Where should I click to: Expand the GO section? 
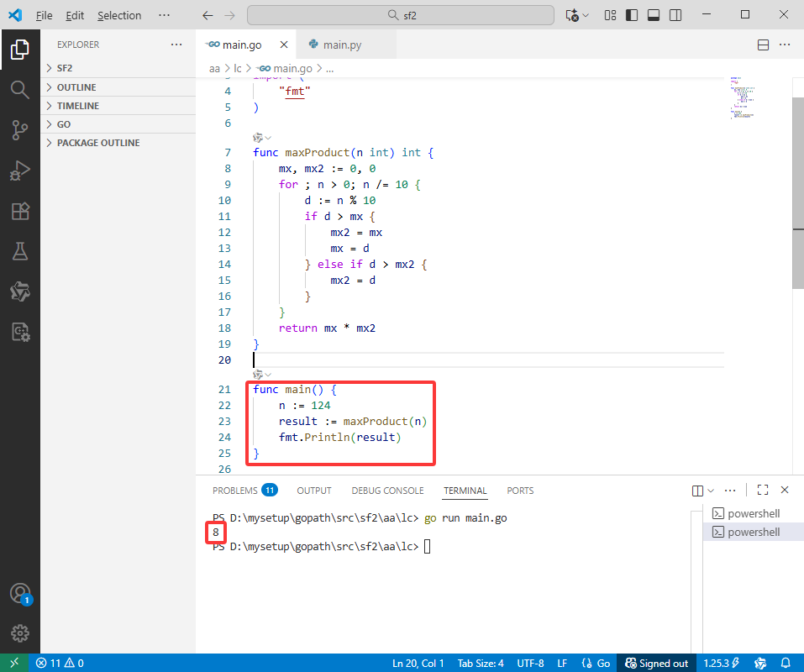118,124
